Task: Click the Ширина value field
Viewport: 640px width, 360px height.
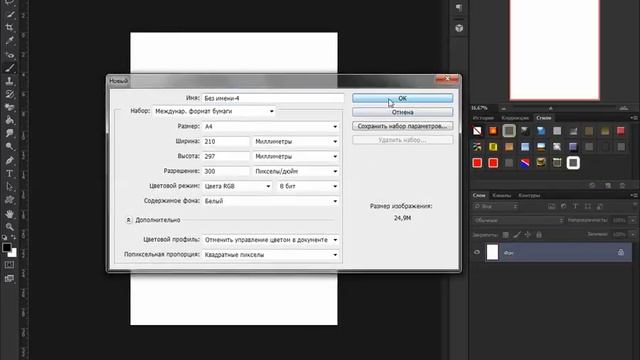Action: tap(226, 141)
